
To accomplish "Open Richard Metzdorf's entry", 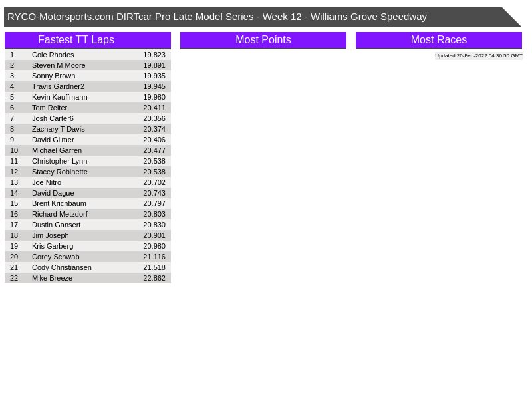I will coord(59,214).
